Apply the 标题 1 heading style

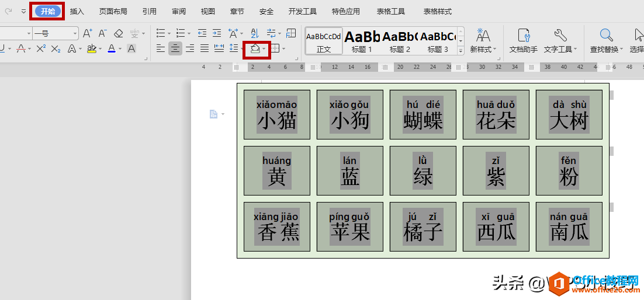point(362,41)
